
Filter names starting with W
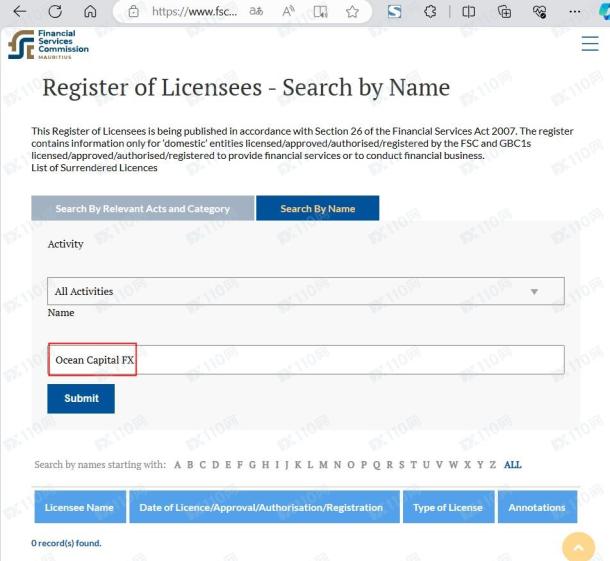[453, 465]
